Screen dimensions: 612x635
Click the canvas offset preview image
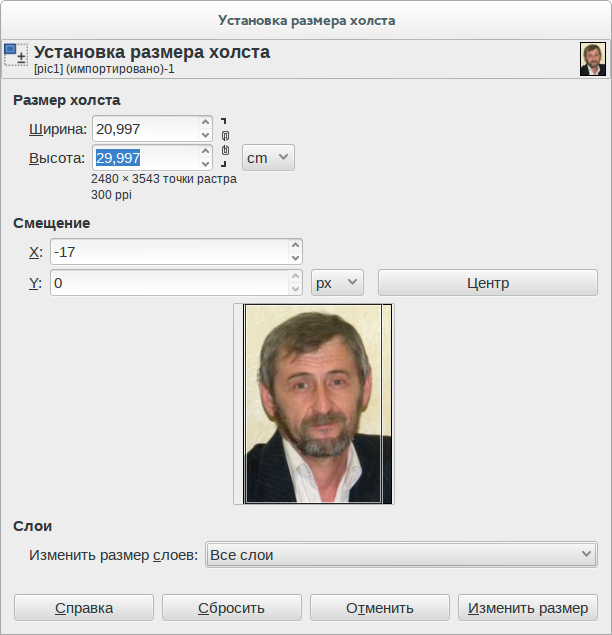pyautogui.click(x=314, y=404)
